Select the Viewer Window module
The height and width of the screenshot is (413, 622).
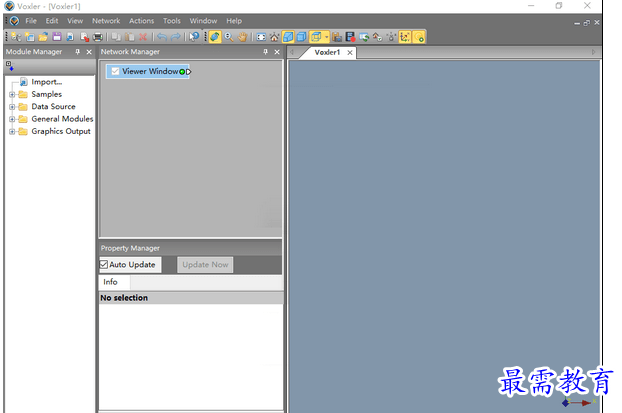[x=150, y=71]
